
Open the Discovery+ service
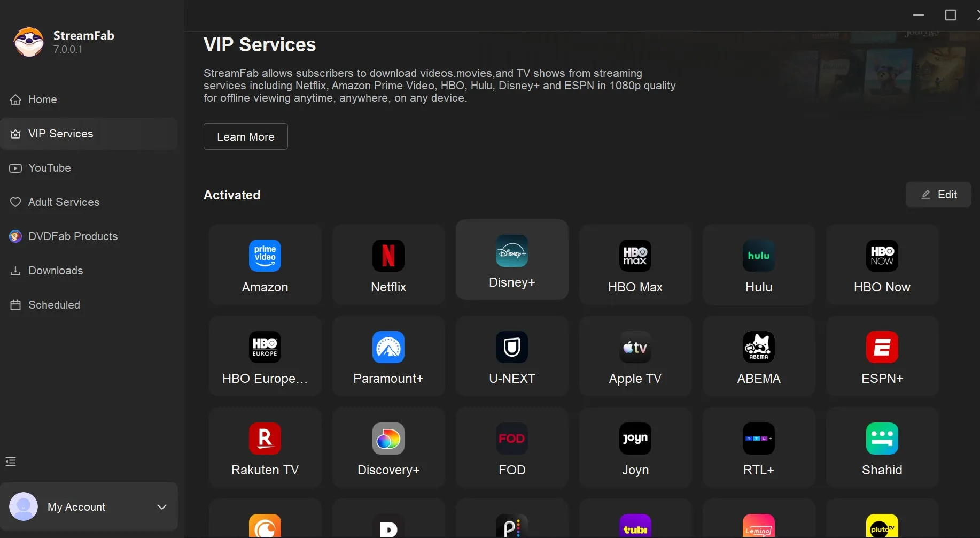(x=388, y=448)
